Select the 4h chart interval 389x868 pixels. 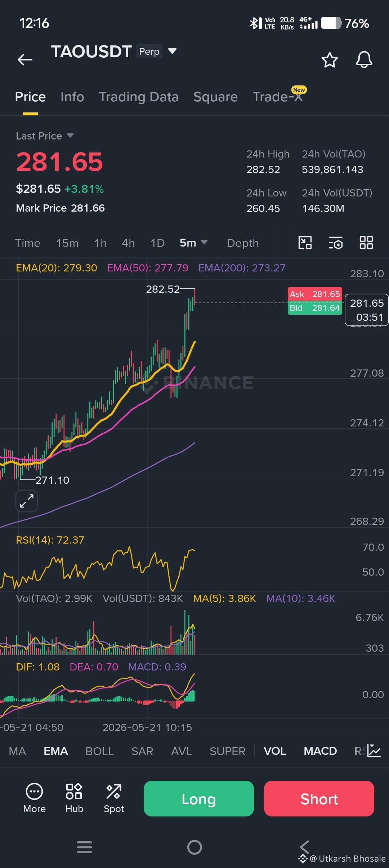(128, 243)
